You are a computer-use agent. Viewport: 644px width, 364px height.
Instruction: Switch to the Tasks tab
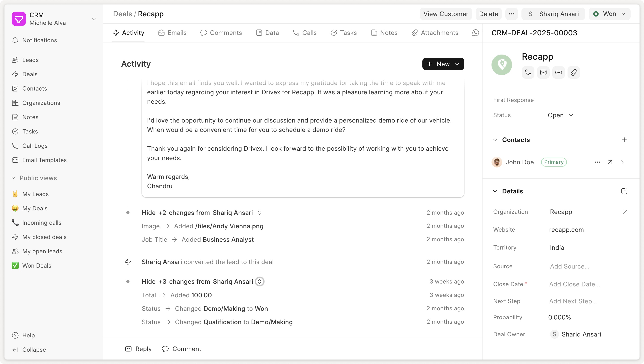tap(344, 33)
